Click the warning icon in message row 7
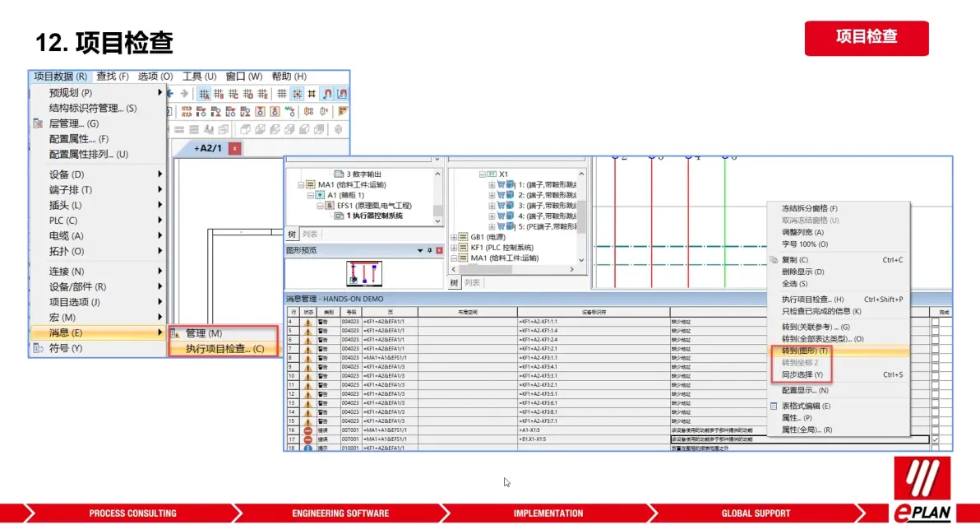This screenshot has width=980, height=525. tap(308, 349)
